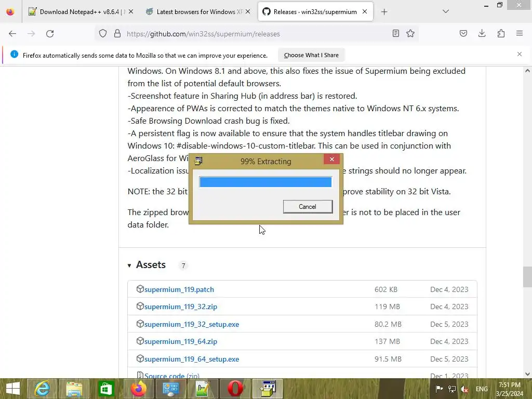Image resolution: width=532 pixels, height=399 pixels.
Task: Click the muted volume tray icon
Action: tap(464, 389)
